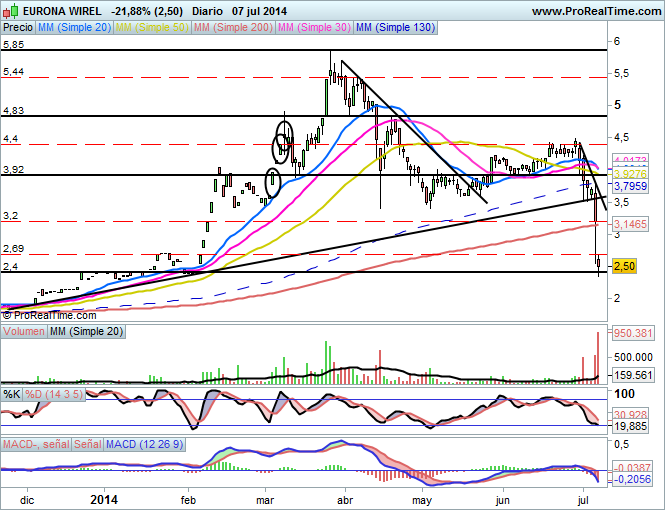Select the MM (Simple 20) blue indicator label
665x510 pixels.
tap(74, 28)
